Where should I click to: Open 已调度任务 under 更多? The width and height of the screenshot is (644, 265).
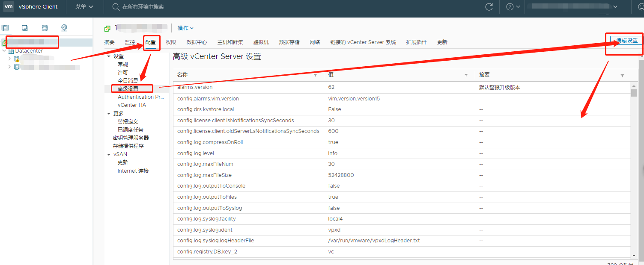point(131,130)
